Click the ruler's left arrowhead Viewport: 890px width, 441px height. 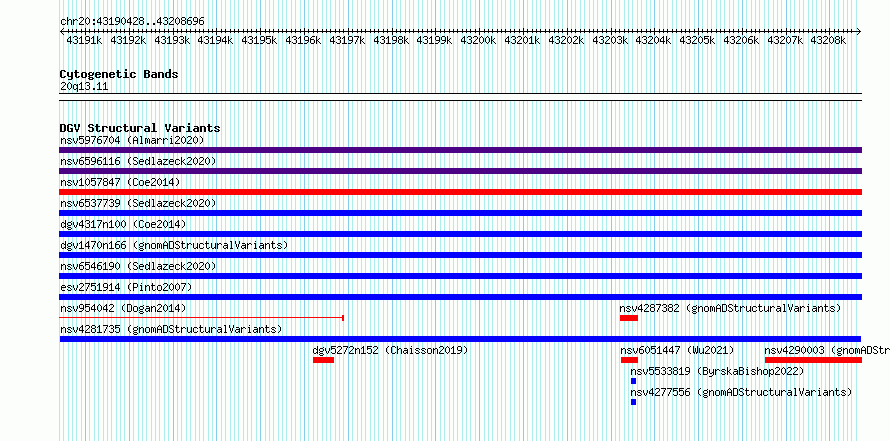tap(62, 32)
